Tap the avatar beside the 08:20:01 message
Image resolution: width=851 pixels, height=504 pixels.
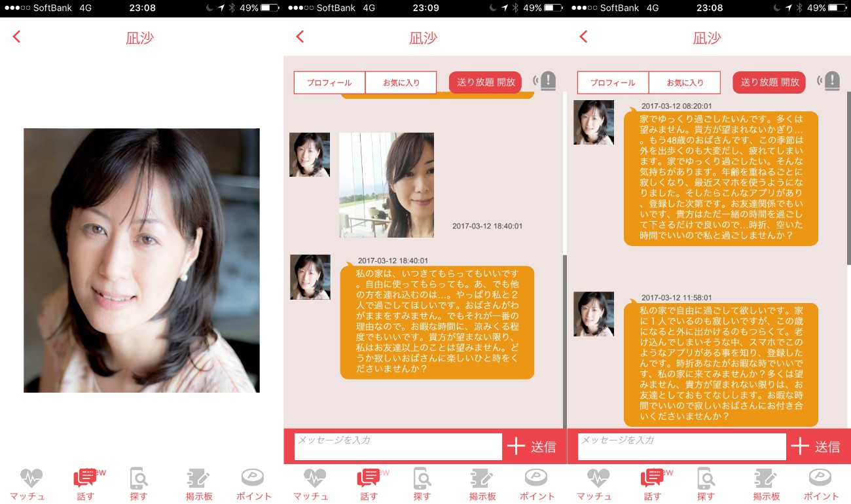pos(593,122)
